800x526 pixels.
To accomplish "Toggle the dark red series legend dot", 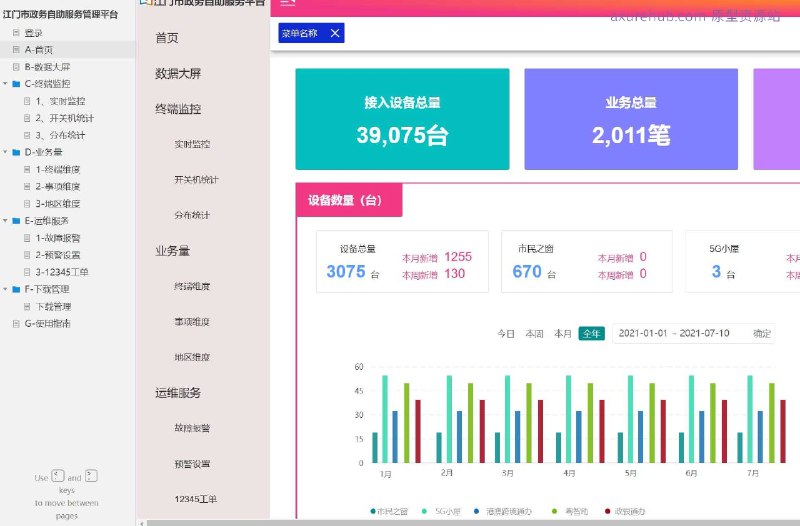I will [x=607, y=511].
